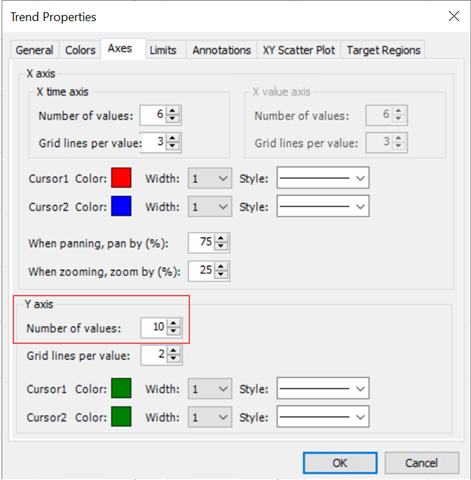Open X axis Cursor1 Width dropdown
471x480 pixels.
point(210,178)
